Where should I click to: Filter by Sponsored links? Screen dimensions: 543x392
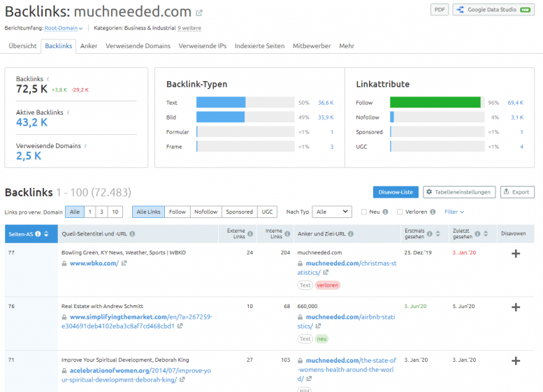coord(240,212)
